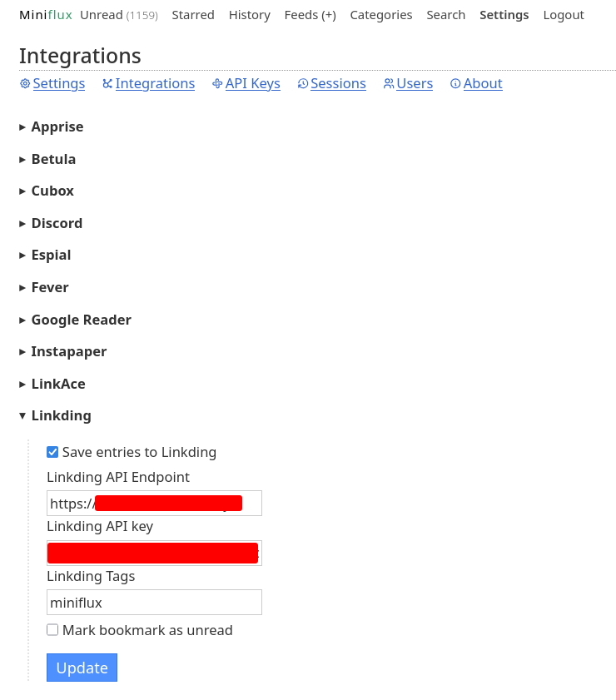Click the Linkding Tags input field
Image resolution: width=616 pixels, height=700 pixels.
[x=154, y=603]
